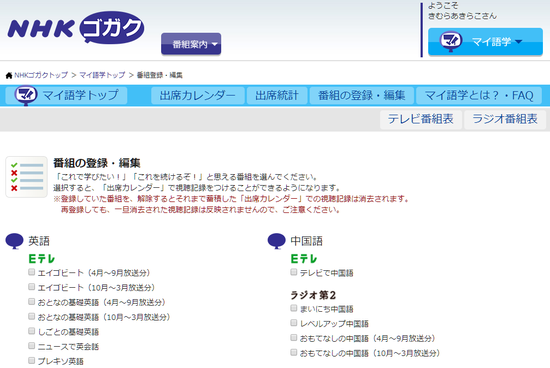Viewport: 550px width, 368px height.
Task: Follow the マイ語学トップ breadcrumb link
Action: point(102,75)
